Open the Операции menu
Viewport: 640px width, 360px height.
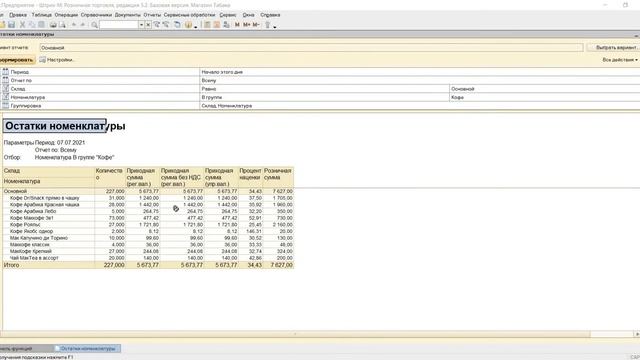coord(66,15)
